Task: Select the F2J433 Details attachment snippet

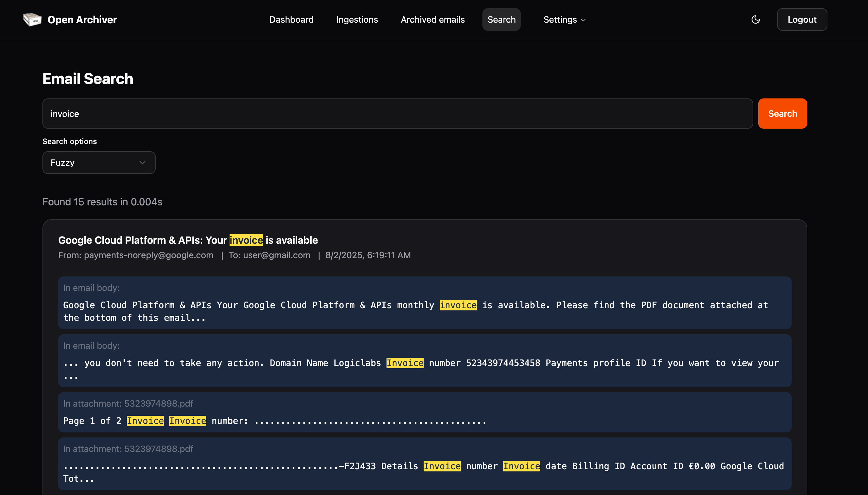Action: [425, 463]
